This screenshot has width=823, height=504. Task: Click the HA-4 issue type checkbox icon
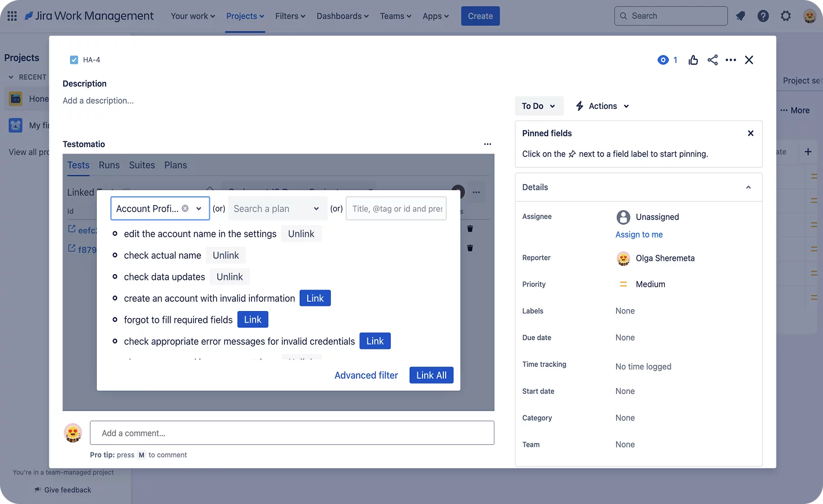pos(74,60)
